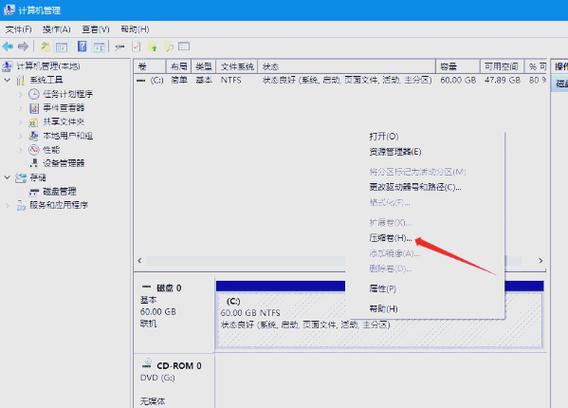
Task: Open the 操作(A) menu
Action: pyautogui.click(x=56, y=29)
